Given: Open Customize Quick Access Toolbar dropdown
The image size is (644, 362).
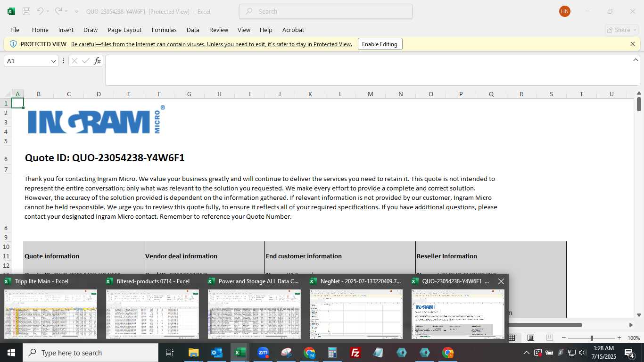Looking at the screenshot, I should point(77,11).
